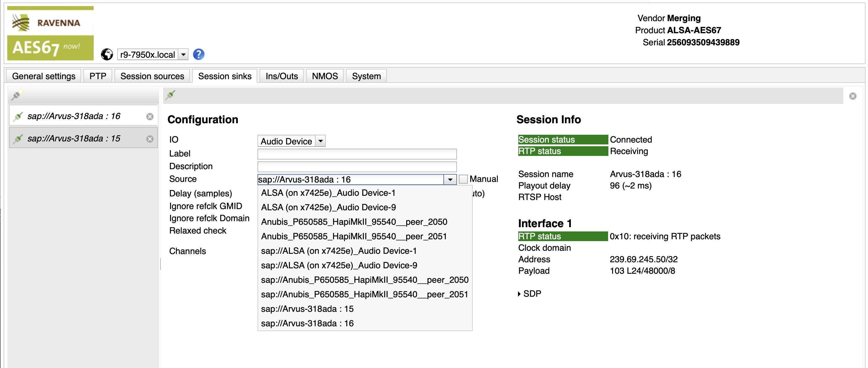Expand the SDP disclosure triangle
Screen dimensions: 868x368
coord(519,294)
